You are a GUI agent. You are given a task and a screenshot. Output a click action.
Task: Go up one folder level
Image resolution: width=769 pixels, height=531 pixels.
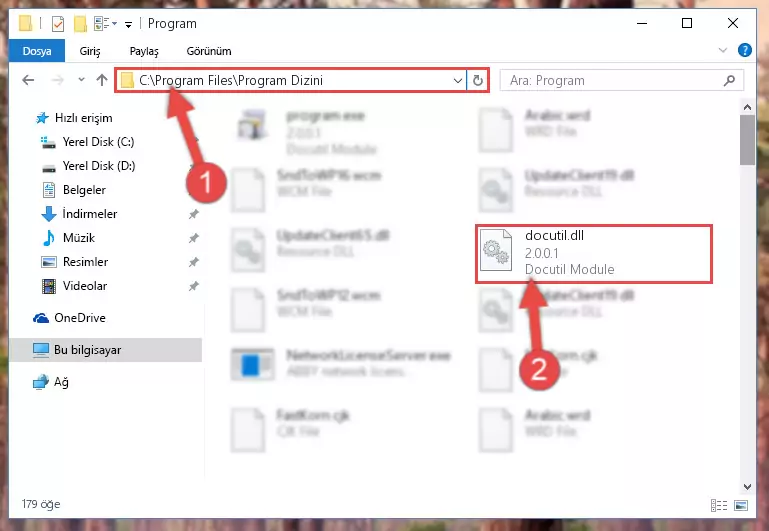click(x=102, y=80)
